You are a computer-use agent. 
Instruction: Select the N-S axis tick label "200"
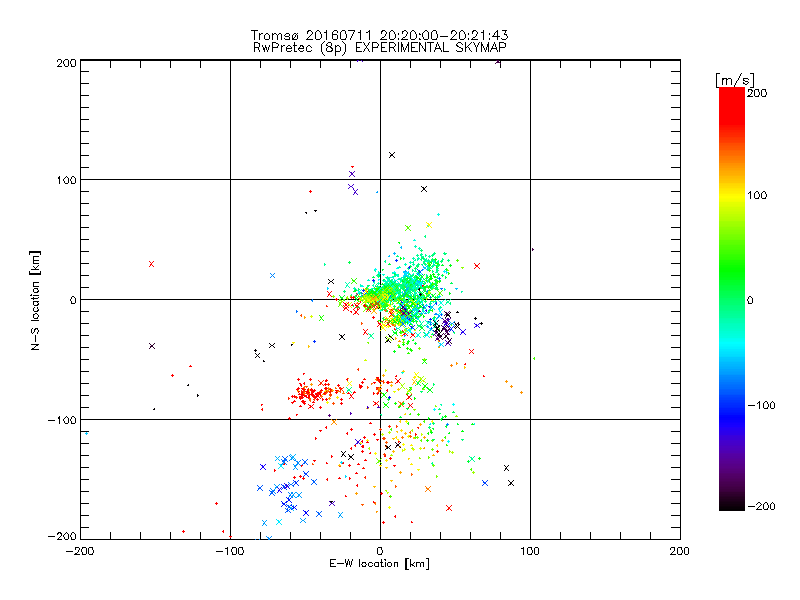point(66,63)
